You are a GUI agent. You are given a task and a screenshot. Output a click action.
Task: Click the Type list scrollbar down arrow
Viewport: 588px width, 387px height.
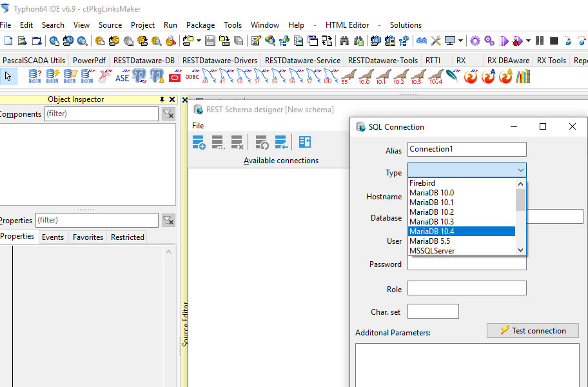click(x=520, y=250)
